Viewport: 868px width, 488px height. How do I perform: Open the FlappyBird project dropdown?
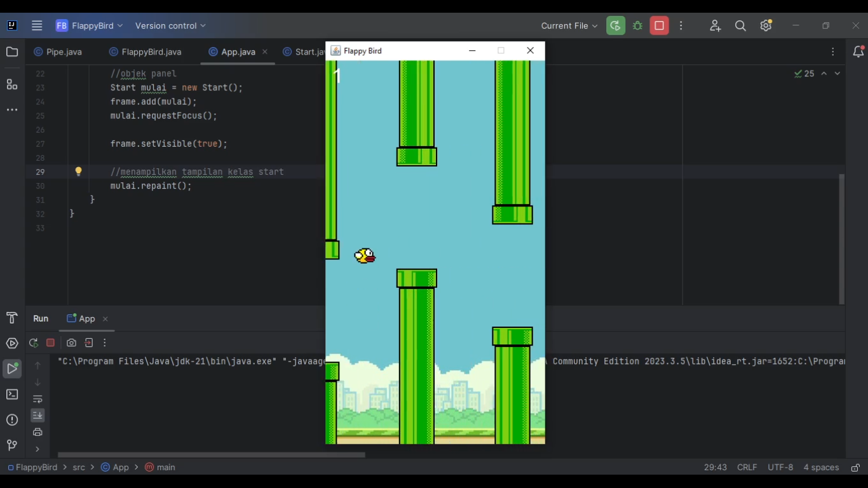89,26
